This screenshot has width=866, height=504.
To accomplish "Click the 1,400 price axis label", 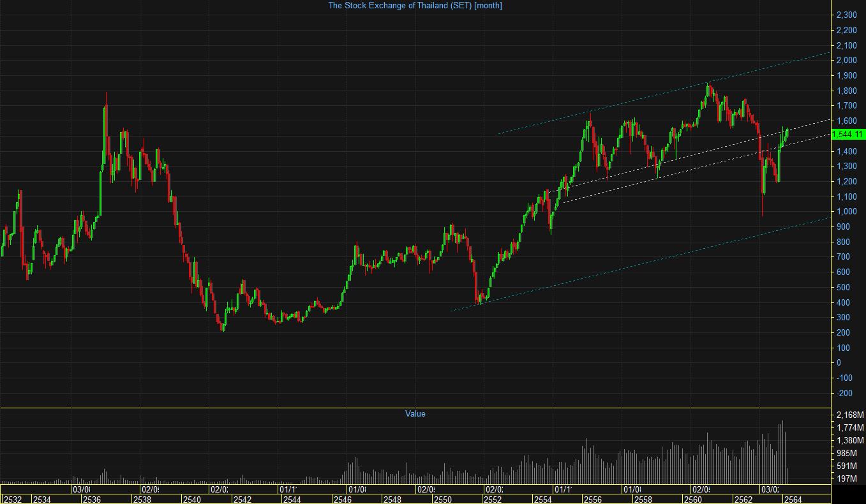I will point(846,151).
